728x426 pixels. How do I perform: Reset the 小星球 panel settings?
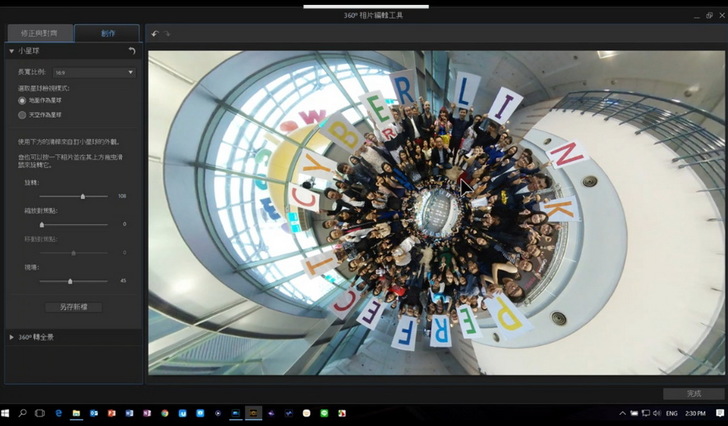[x=132, y=51]
